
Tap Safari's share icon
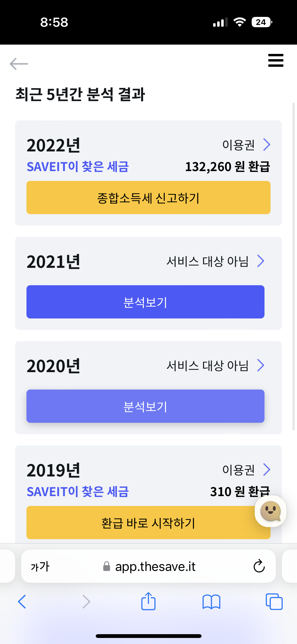[148, 601]
